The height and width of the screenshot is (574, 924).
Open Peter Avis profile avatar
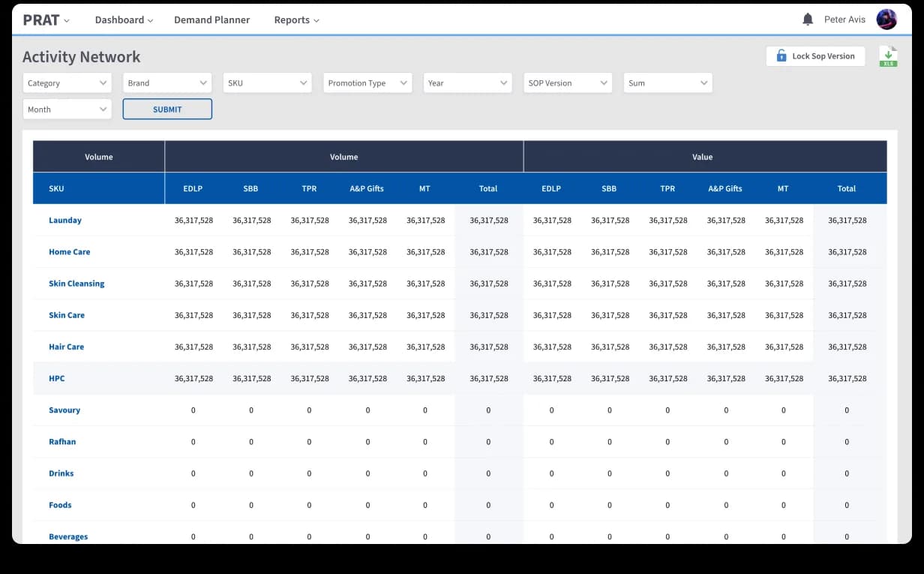point(886,20)
